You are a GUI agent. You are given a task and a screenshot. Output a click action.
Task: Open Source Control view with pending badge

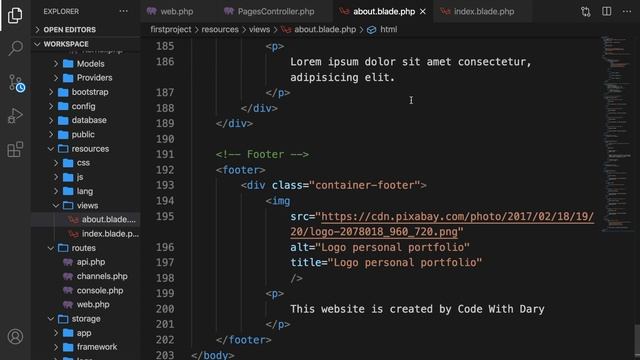coord(16,83)
